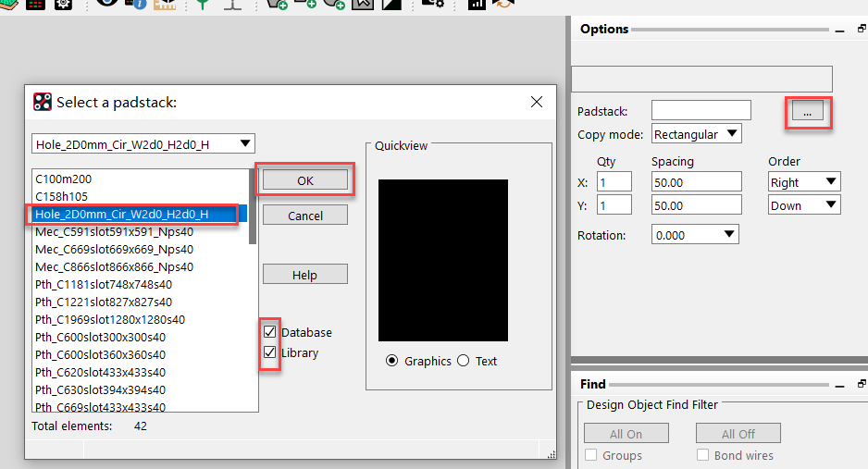Click the green pin icon in the toolbar

(203, 5)
